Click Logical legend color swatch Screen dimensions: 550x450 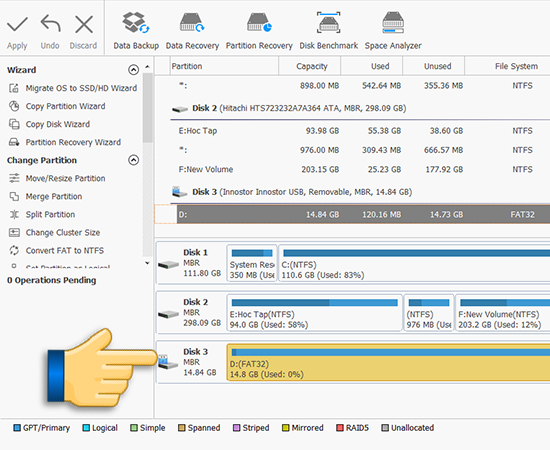tap(86, 428)
